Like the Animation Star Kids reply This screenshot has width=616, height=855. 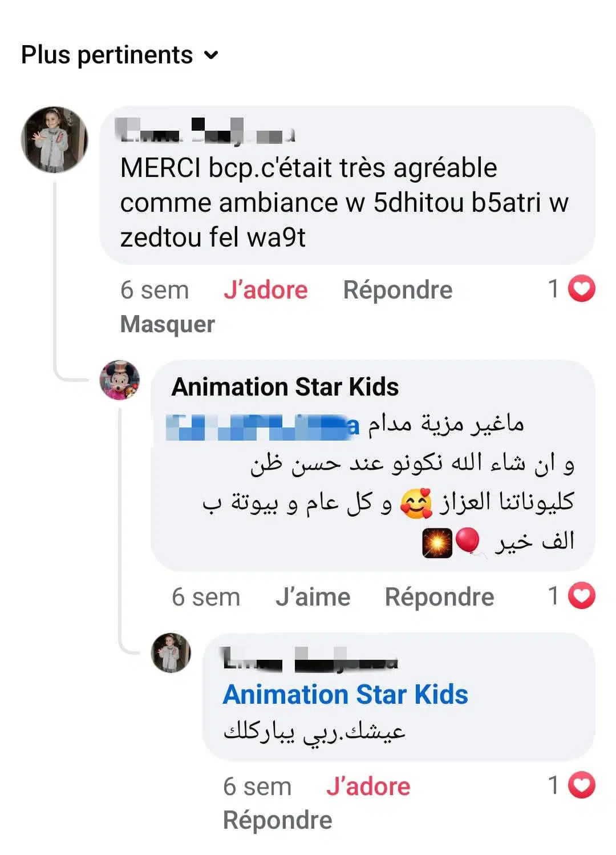coord(313,597)
